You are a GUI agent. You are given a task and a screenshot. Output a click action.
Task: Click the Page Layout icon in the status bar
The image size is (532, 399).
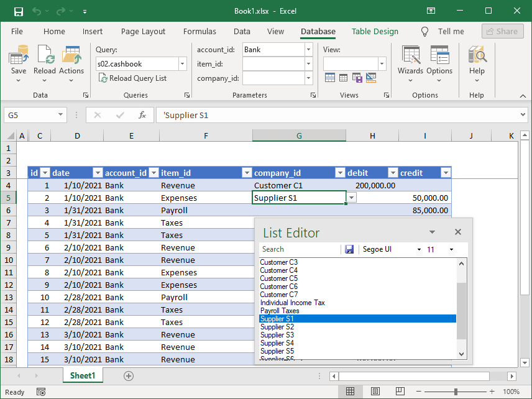click(375, 391)
